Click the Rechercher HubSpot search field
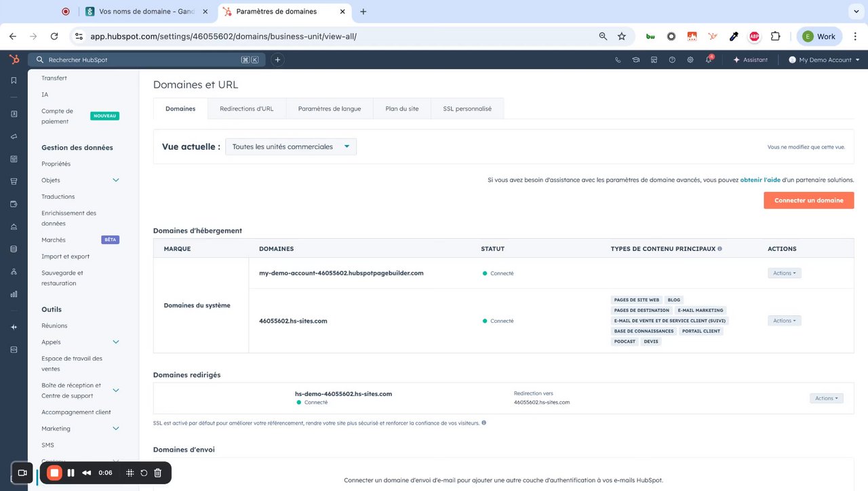868x491 pixels. click(147, 60)
